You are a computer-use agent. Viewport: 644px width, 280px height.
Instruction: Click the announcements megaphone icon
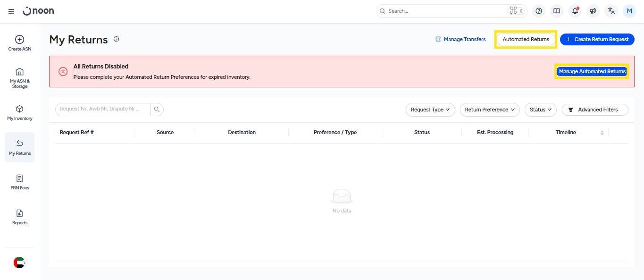[x=593, y=11]
